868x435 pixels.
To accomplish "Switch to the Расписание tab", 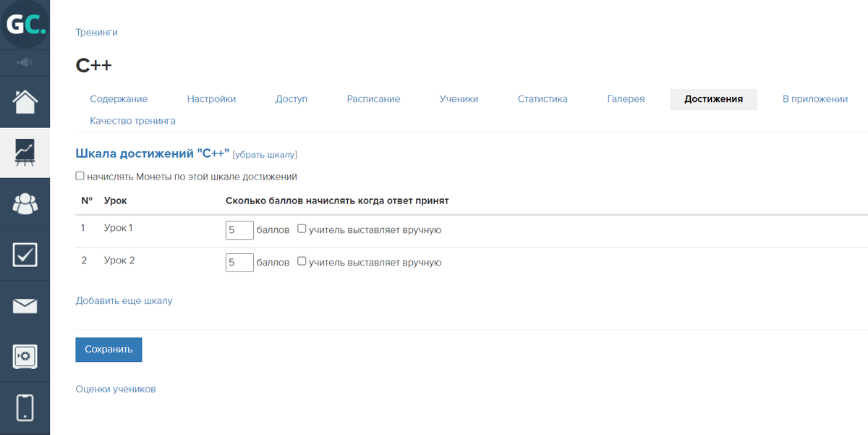I will coord(373,99).
